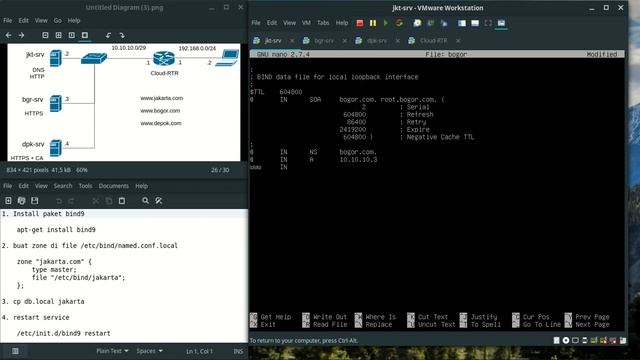The image size is (640, 360).
Task: Click zoom out icon in image viewer toolbar
Action: click(45, 36)
